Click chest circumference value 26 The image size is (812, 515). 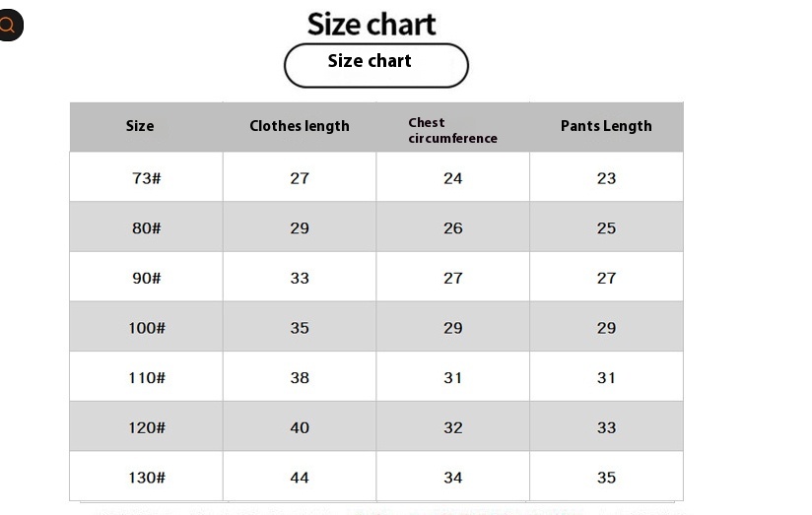[x=452, y=227]
